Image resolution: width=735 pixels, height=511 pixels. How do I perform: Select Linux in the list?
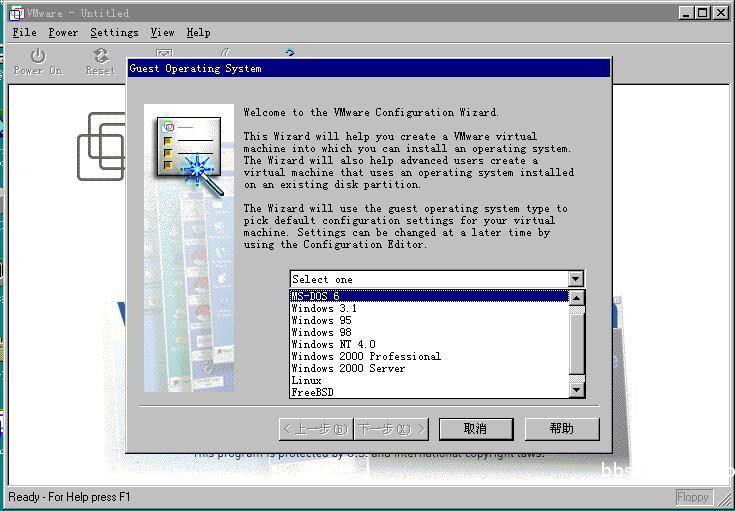pos(429,380)
